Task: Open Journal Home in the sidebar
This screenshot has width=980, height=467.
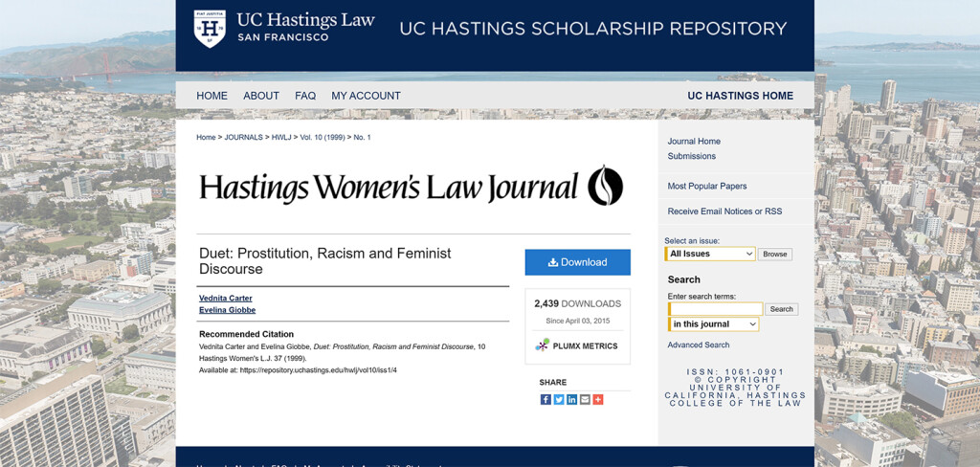Action: pyautogui.click(x=694, y=142)
